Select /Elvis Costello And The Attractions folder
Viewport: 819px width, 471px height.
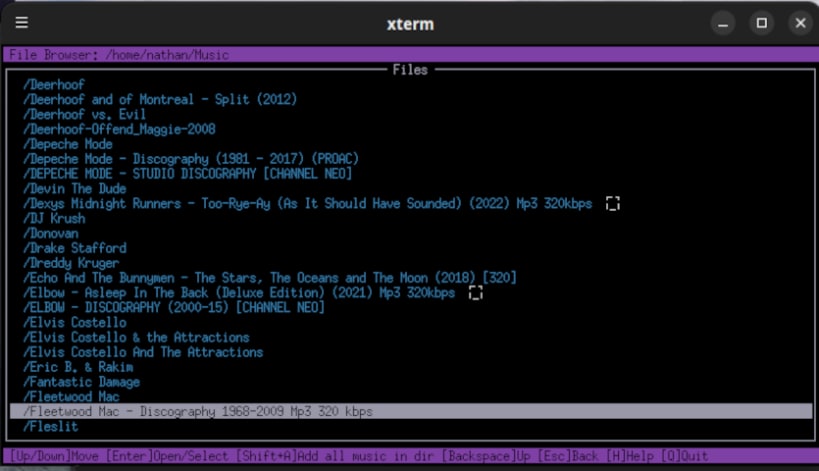143,352
